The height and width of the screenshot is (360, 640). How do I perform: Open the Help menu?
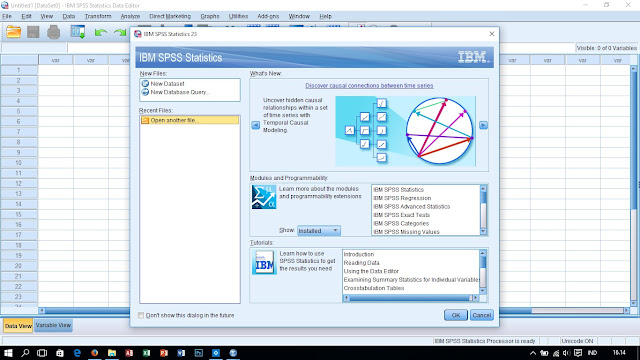coord(325,16)
